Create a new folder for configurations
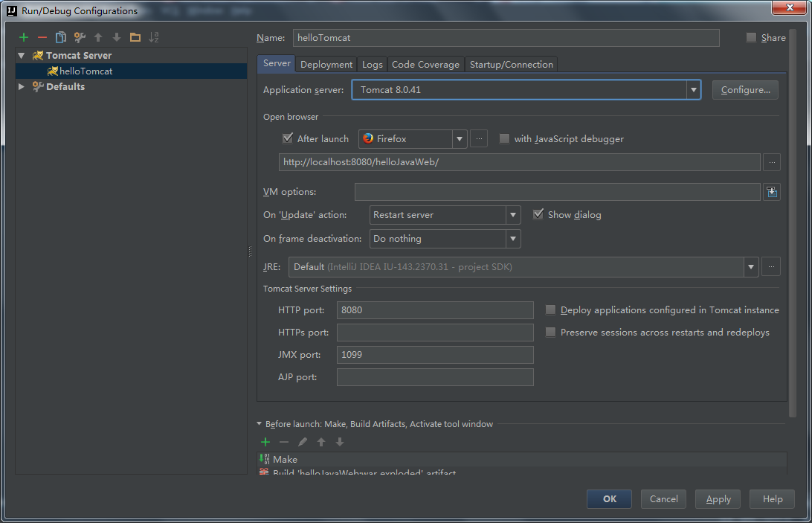This screenshot has width=812, height=523. click(x=135, y=37)
